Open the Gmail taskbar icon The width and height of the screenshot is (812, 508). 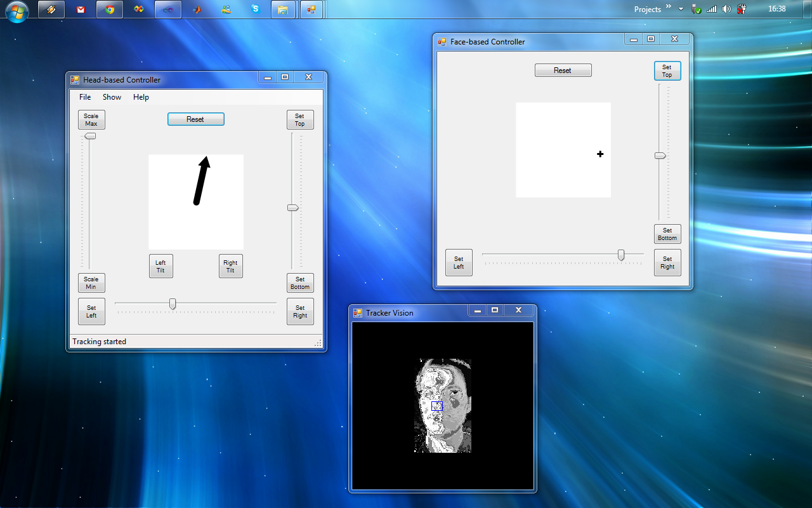pos(81,10)
